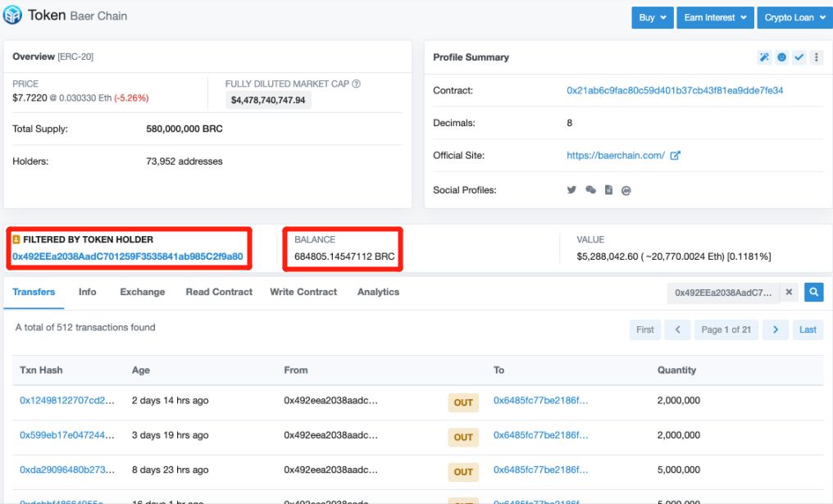Click the Age column header

pyautogui.click(x=141, y=370)
